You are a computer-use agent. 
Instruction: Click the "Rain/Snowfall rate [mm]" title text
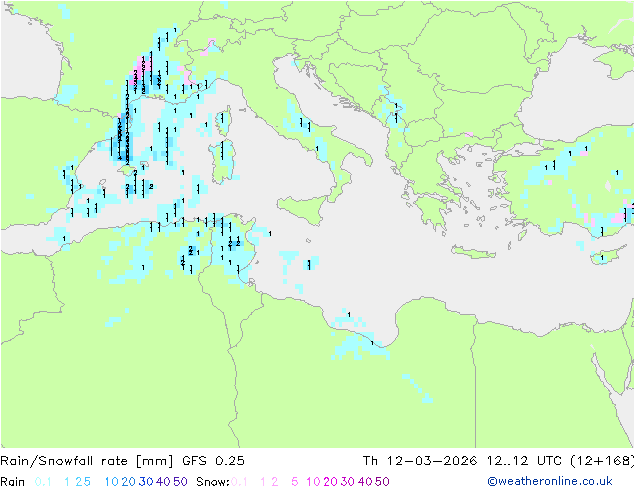tap(87, 461)
